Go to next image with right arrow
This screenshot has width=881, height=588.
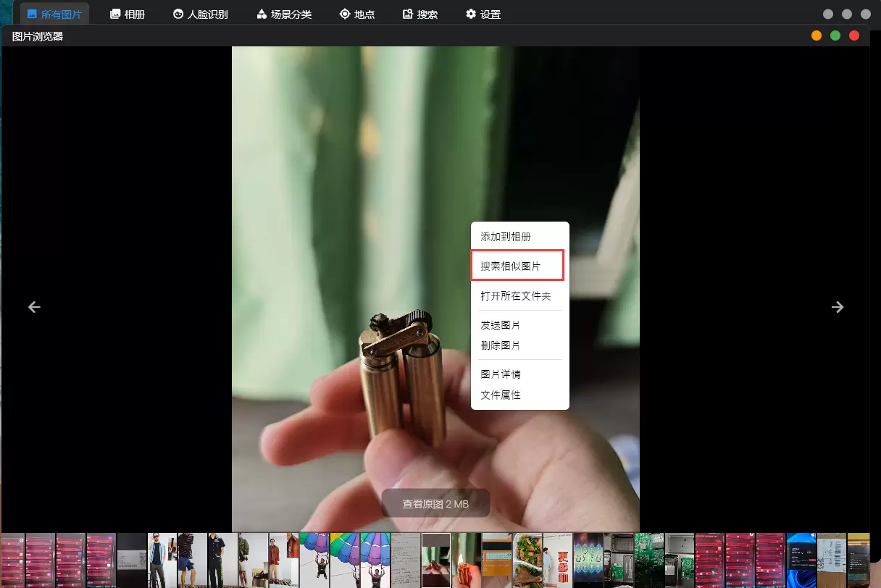[x=838, y=307]
